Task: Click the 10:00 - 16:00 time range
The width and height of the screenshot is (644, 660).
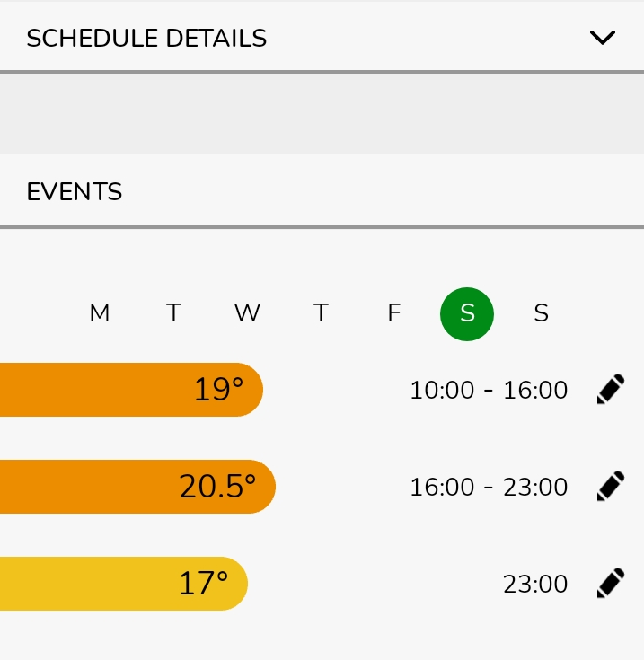Action: click(x=489, y=390)
